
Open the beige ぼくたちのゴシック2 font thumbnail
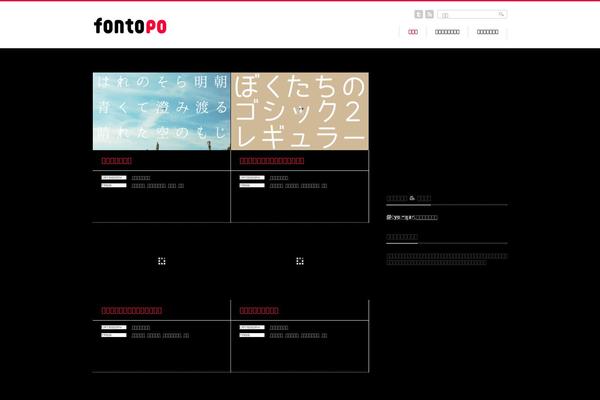[x=300, y=111]
